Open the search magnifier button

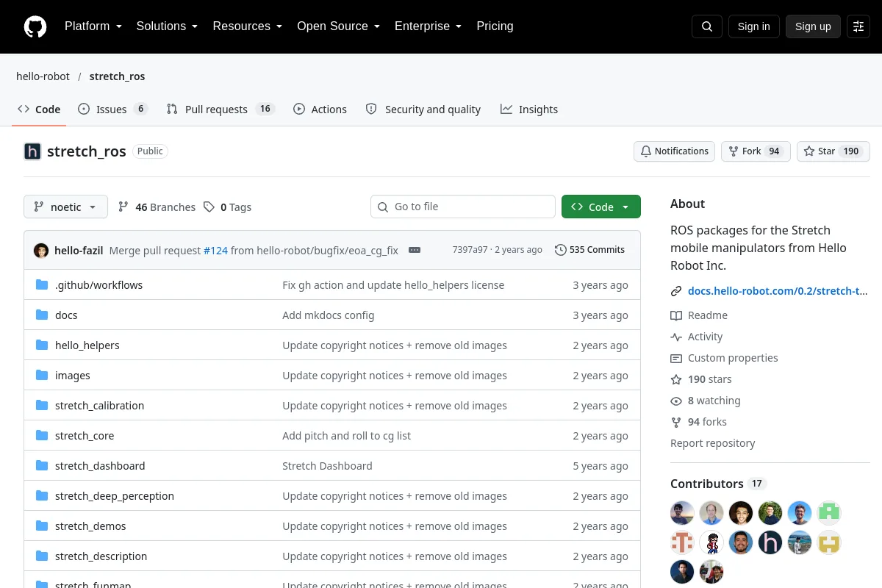tap(707, 26)
